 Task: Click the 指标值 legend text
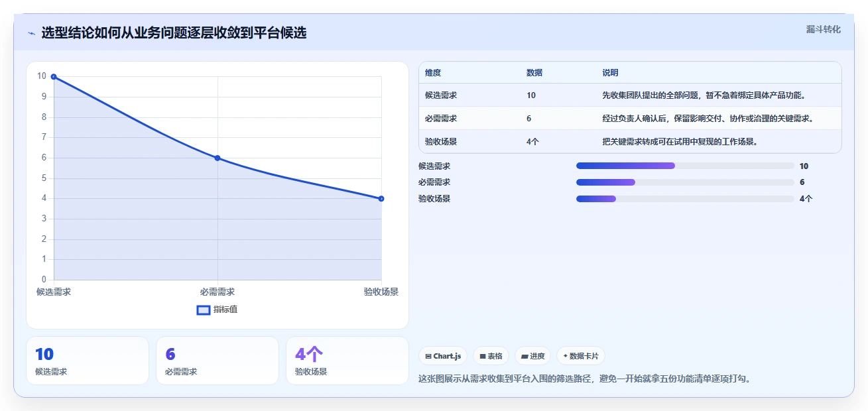point(225,310)
